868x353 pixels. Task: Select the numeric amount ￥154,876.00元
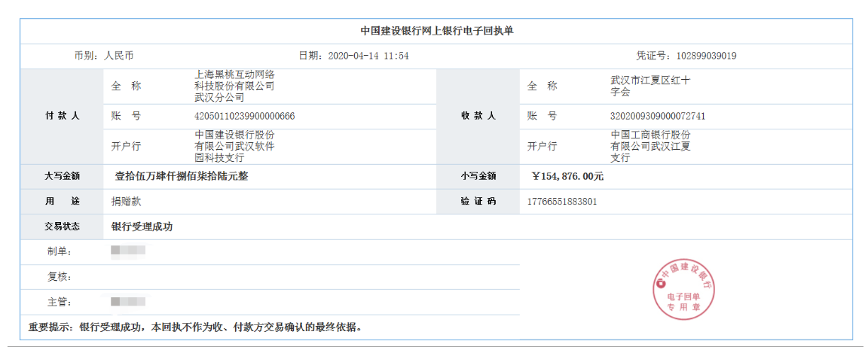pos(567,176)
